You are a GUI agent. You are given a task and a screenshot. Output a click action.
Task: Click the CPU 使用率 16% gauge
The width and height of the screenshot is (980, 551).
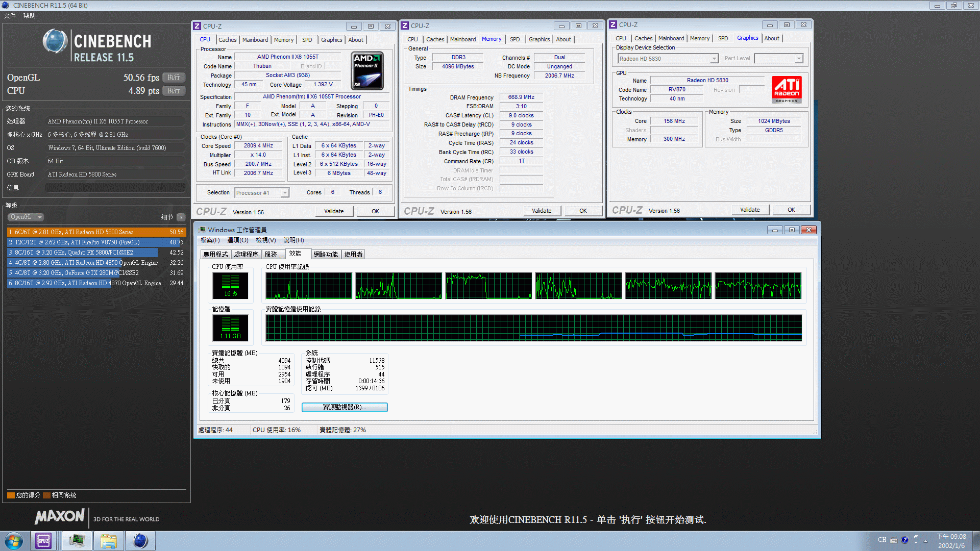coord(231,286)
